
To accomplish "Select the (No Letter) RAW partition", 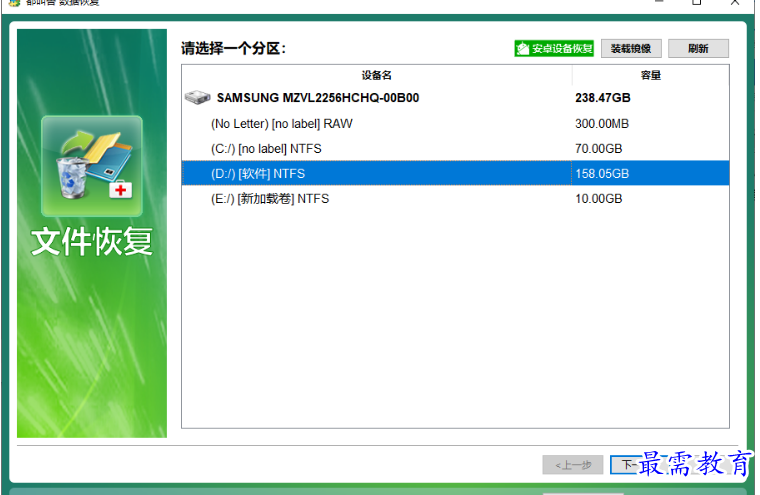I will coord(455,124).
